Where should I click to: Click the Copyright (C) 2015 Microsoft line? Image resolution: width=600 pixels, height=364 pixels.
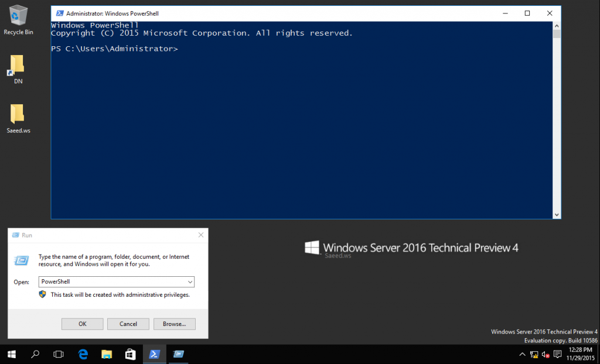click(202, 33)
